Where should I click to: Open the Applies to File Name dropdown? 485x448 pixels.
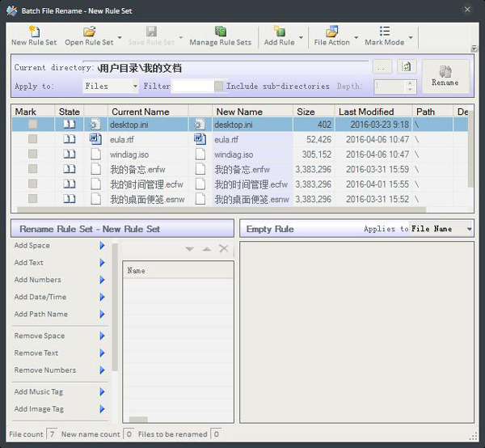pos(441,229)
